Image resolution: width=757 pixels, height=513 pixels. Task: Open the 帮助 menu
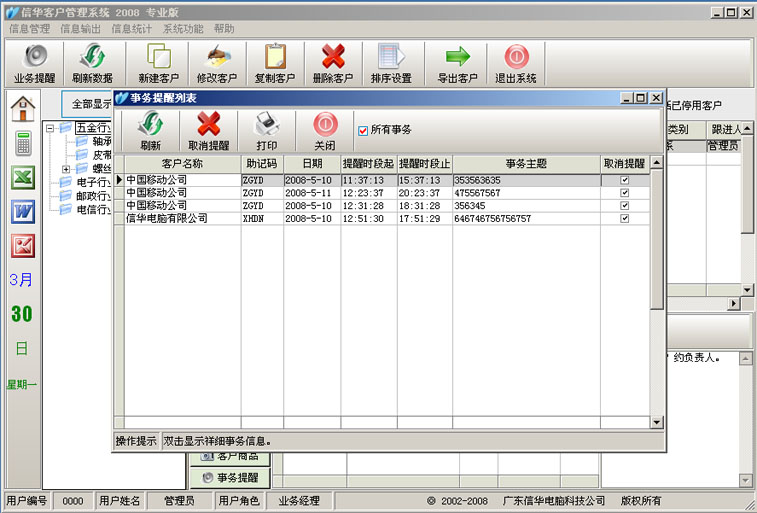point(224,29)
